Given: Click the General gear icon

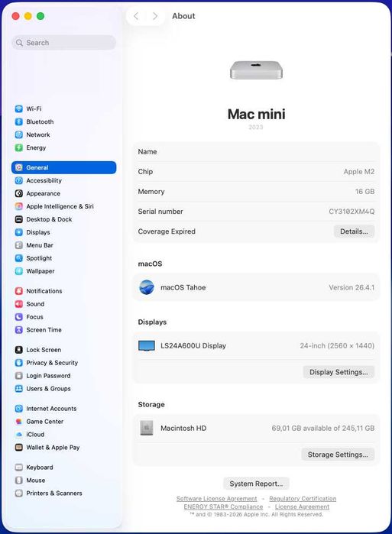Looking at the screenshot, I should point(19,167).
